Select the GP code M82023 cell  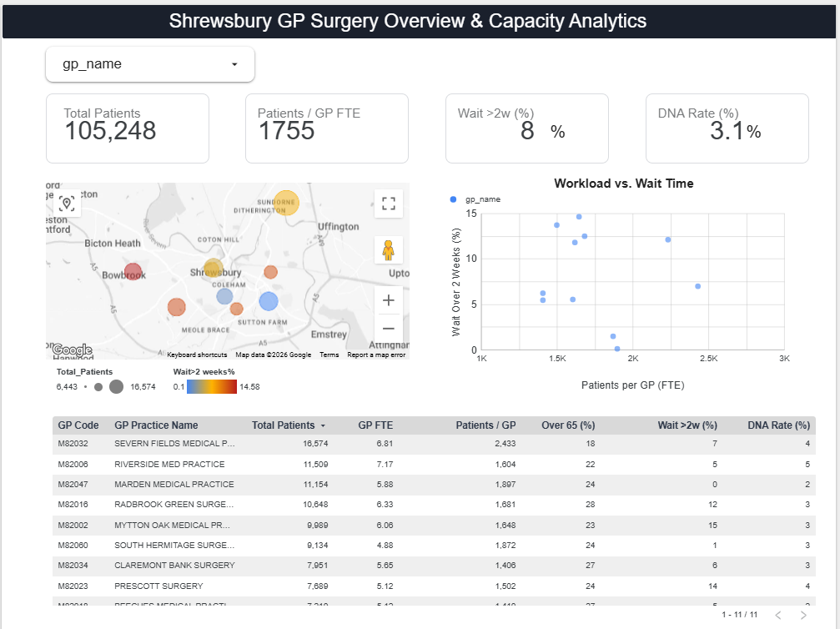pyautogui.click(x=73, y=586)
